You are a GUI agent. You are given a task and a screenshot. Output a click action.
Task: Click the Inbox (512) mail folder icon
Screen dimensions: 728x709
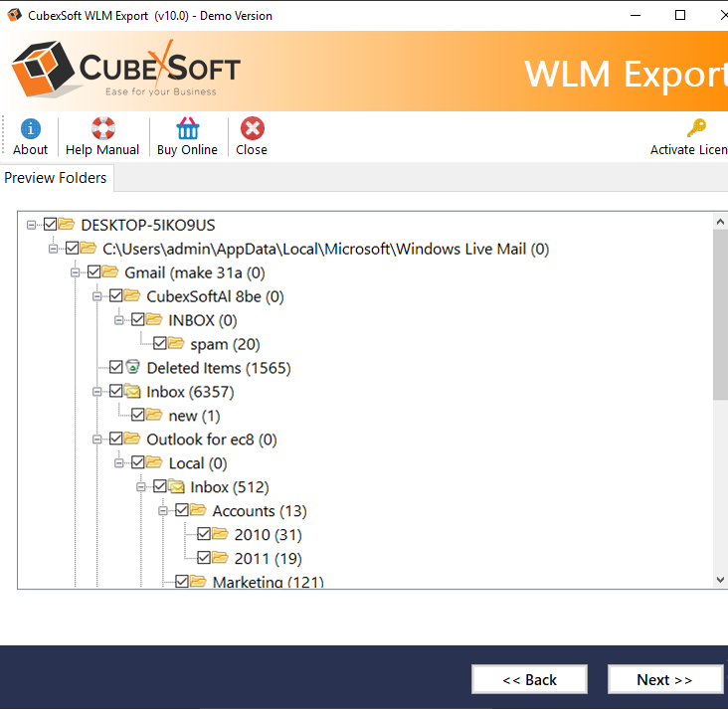pyautogui.click(x=176, y=486)
